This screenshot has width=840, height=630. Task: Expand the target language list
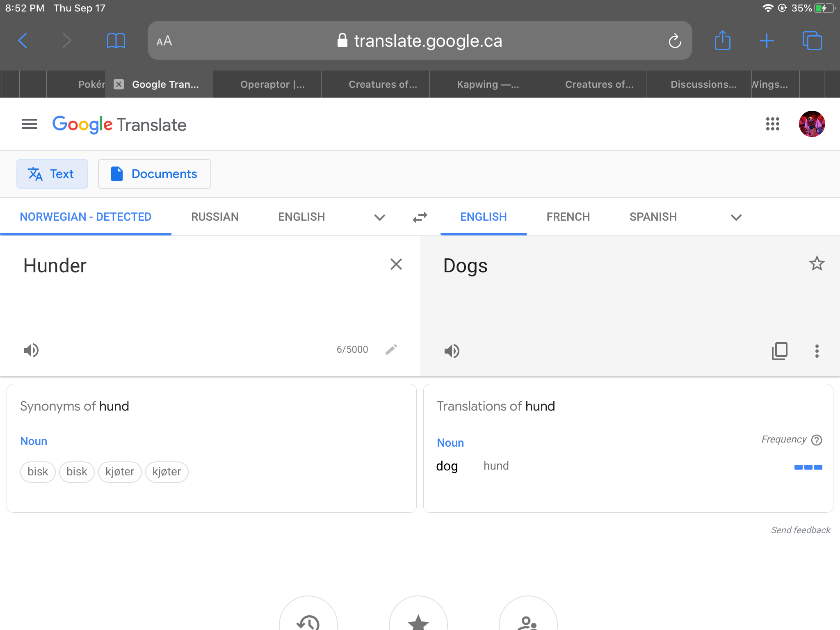pyautogui.click(x=736, y=217)
